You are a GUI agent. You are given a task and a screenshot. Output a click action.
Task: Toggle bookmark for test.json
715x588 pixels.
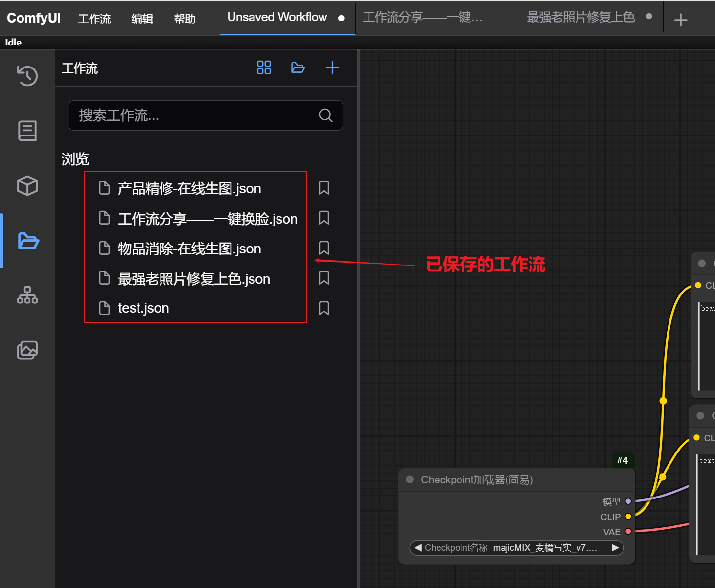(x=324, y=308)
